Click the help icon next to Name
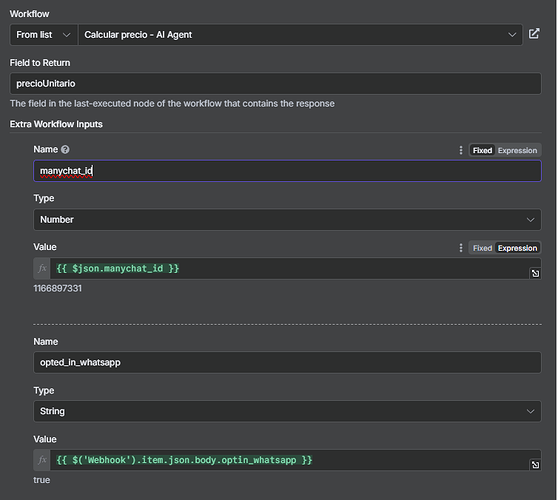The height and width of the screenshot is (500, 557). pyautogui.click(x=65, y=150)
